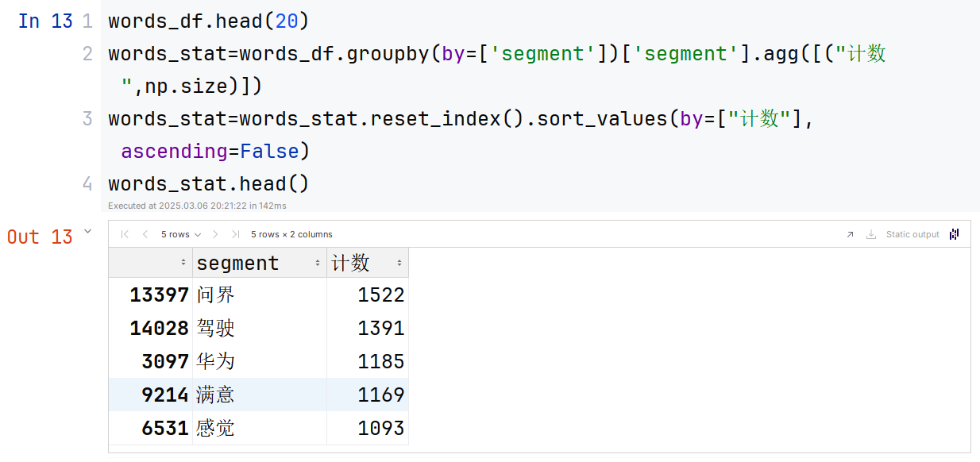
Task: Sort by the segment column header
Action: [260, 263]
